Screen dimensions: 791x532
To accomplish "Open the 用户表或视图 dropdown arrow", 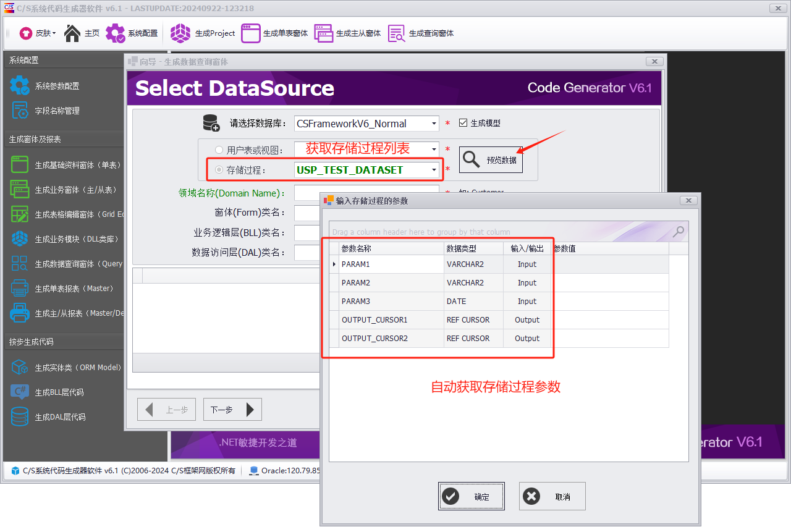I will (434, 149).
